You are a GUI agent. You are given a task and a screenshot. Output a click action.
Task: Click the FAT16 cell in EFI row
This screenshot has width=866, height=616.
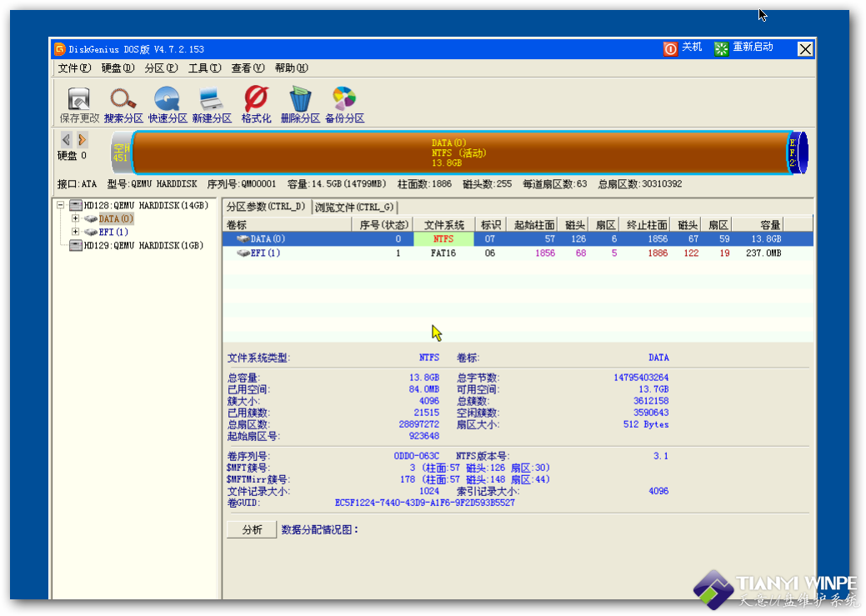point(443,253)
